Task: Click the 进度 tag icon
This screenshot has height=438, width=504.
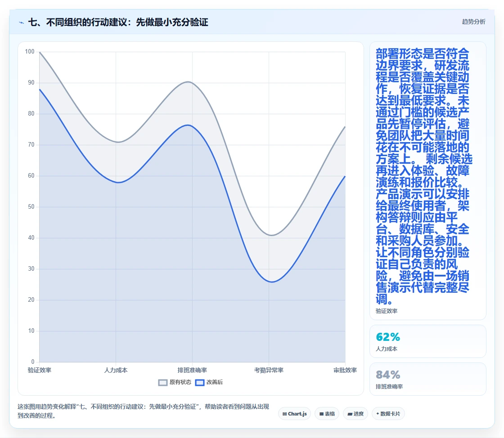Action: 350,414
